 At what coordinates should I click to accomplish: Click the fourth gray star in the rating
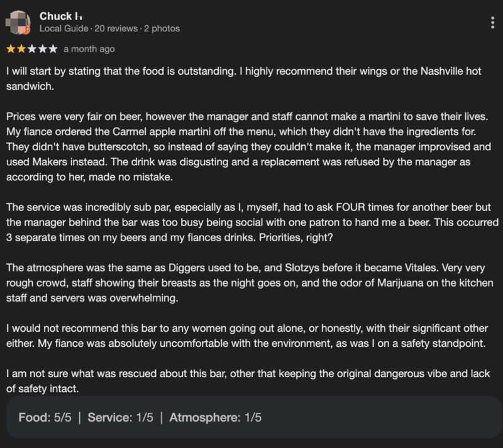coord(42,48)
